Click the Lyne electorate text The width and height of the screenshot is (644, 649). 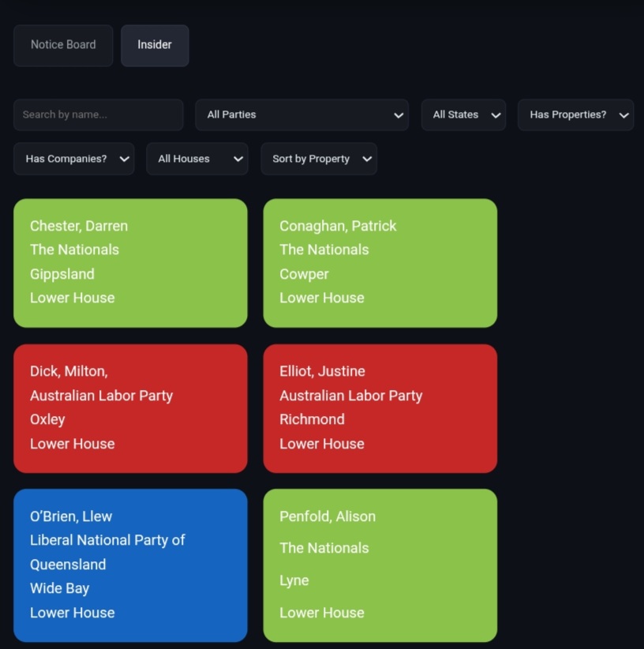click(x=294, y=580)
